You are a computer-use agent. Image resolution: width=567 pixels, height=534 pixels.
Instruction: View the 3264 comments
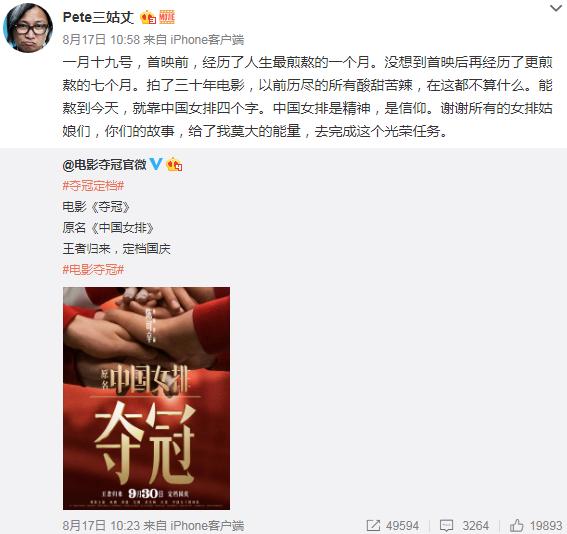click(x=476, y=526)
